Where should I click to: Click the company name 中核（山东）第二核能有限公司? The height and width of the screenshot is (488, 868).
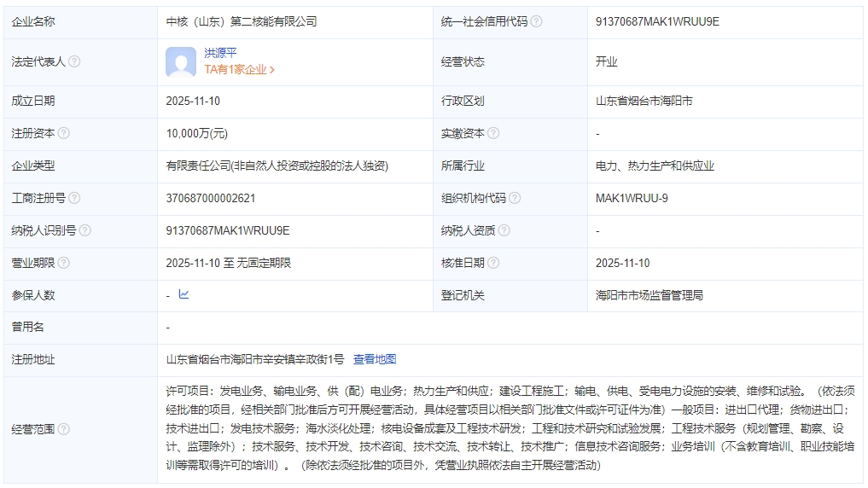pyautogui.click(x=242, y=21)
